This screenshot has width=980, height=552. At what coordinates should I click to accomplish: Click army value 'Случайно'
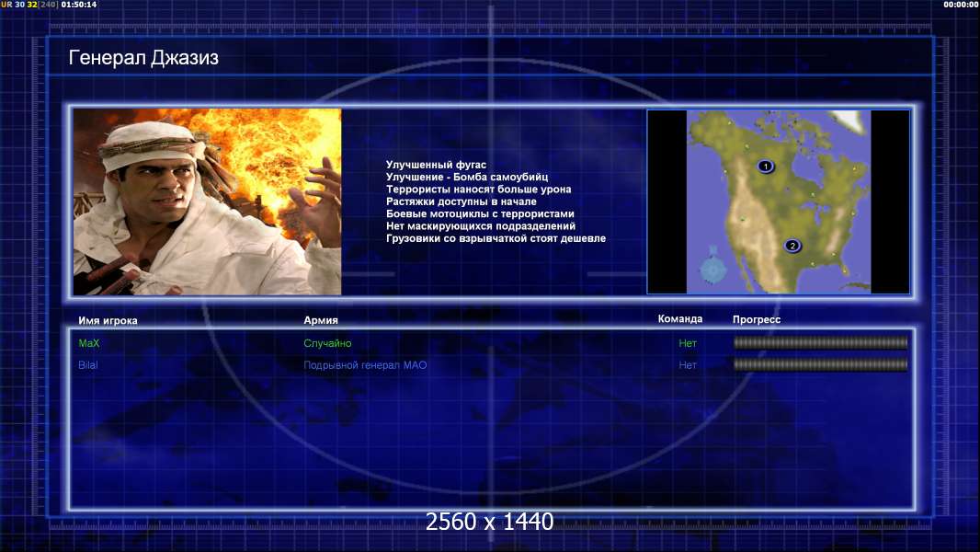(x=327, y=343)
